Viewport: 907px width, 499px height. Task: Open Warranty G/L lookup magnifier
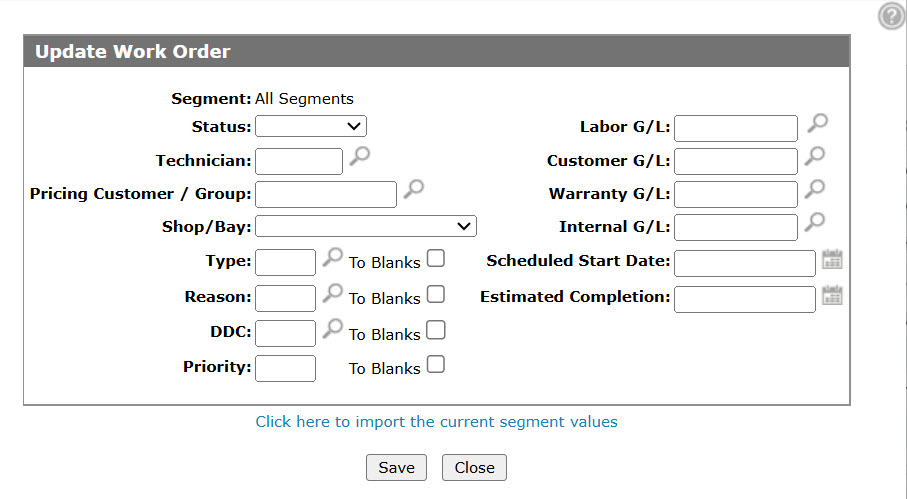[x=816, y=188]
